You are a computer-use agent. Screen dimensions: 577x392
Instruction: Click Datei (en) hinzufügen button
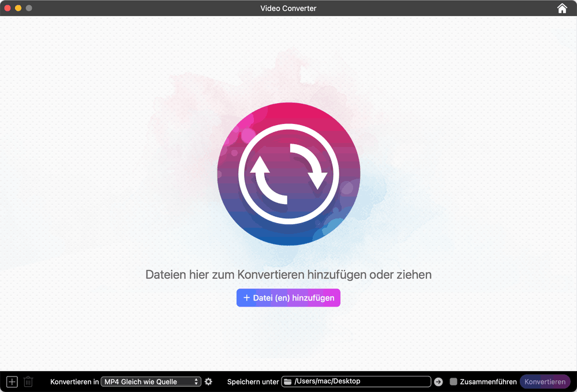[x=288, y=297]
